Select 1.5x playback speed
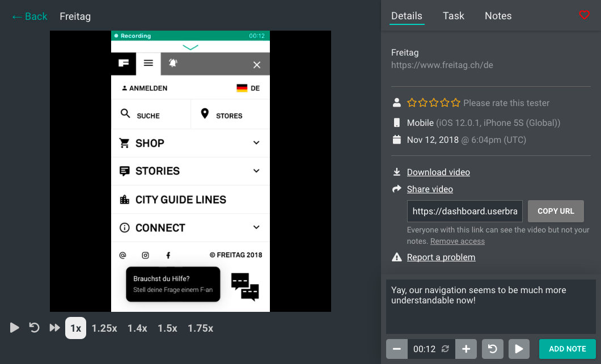 pos(167,328)
